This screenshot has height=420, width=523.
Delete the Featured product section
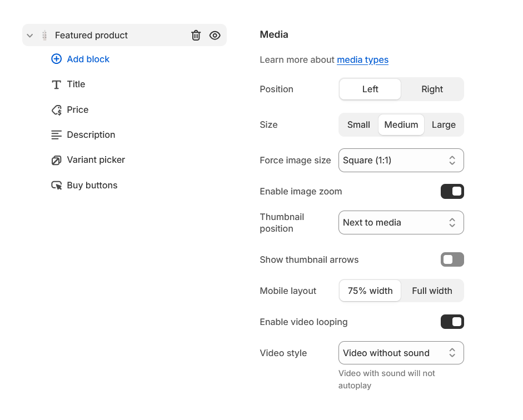196,35
